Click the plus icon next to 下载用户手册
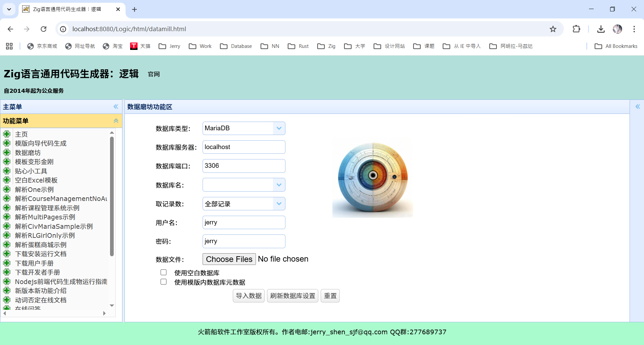Image resolution: width=644 pixels, height=345 pixels. pyautogui.click(x=7, y=263)
